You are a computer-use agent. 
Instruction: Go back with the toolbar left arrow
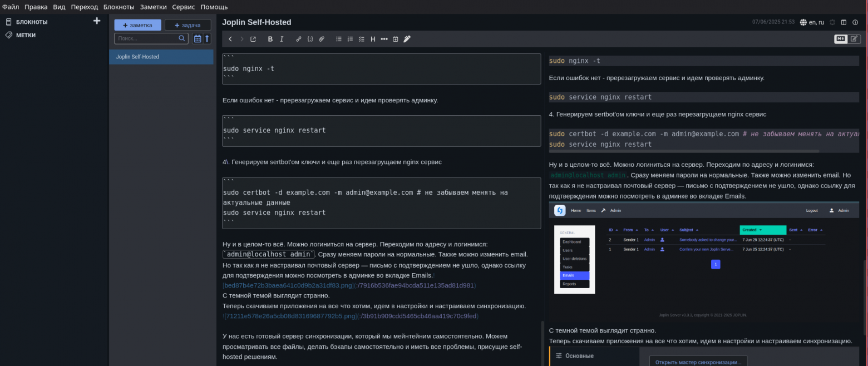230,39
